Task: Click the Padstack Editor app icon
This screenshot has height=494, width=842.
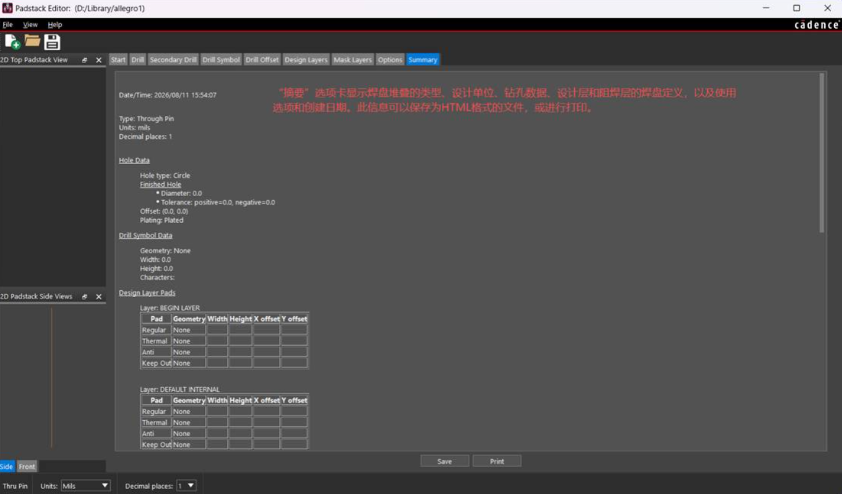Action: (x=7, y=8)
